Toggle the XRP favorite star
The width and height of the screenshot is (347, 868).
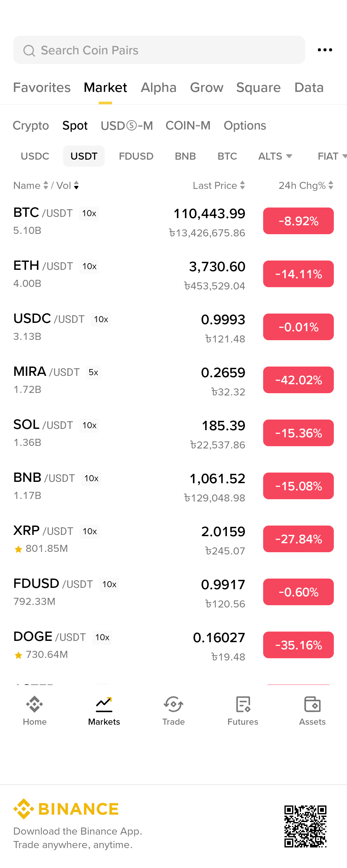[18, 549]
